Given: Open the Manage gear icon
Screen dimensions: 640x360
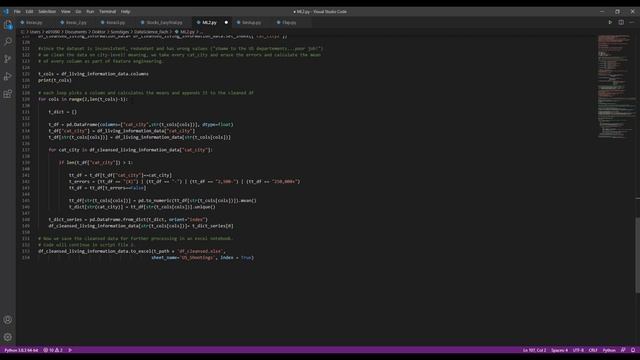Looking at the screenshot, I should 8,337.
